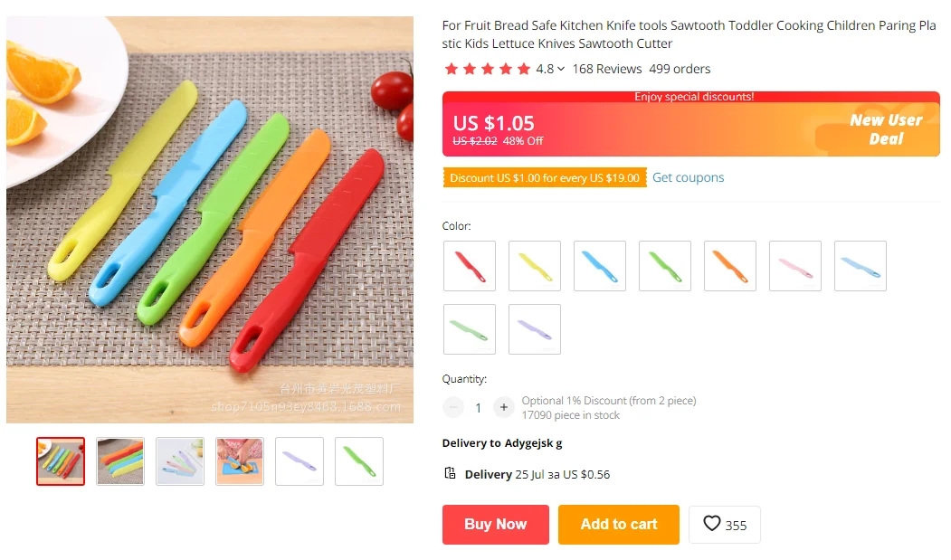Image resolution: width=951 pixels, height=560 pixels.
Task: Open the single green knife thumbnail
Action: (359, 461)
